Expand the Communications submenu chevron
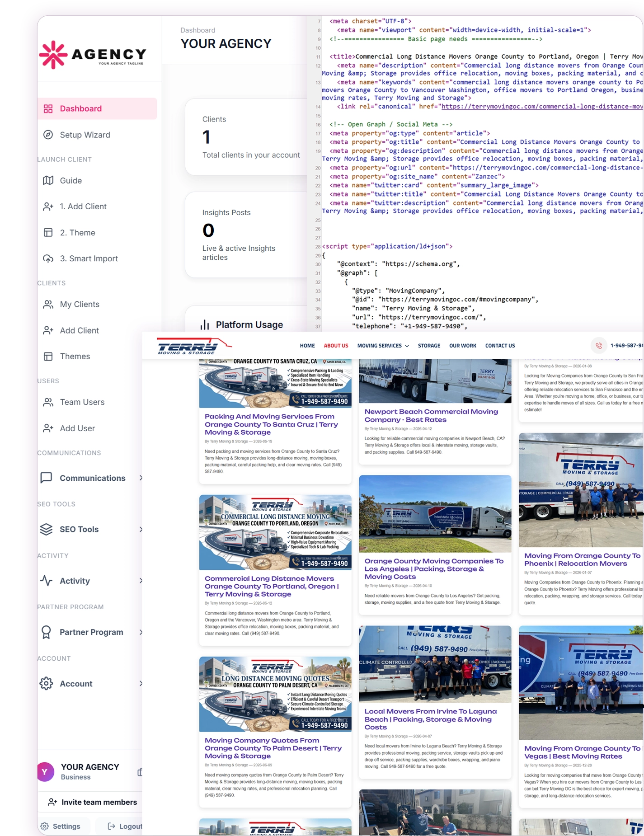Image resolution: width=644 pixels, height=836 pixels. [141, 478]
